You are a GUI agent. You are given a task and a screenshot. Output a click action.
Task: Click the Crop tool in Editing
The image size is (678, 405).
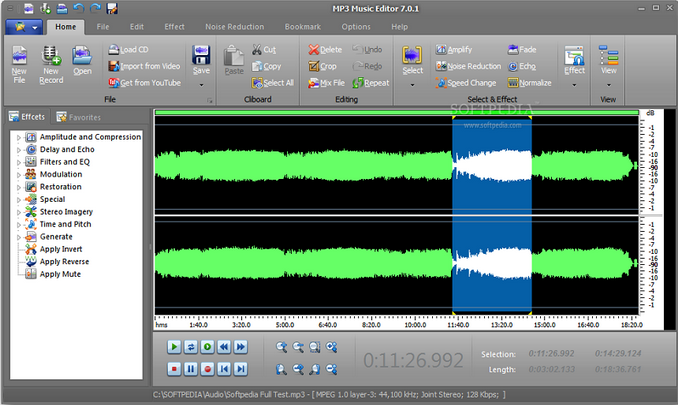point(325,66)
